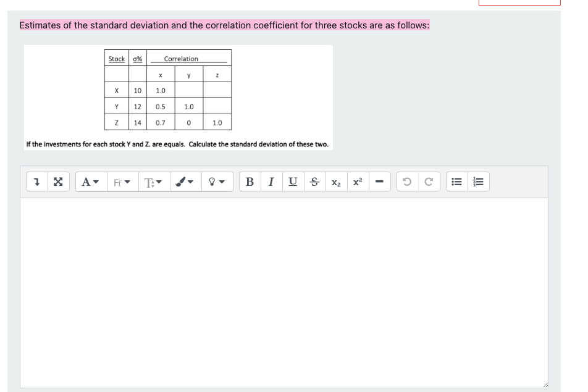The height and width of the screenshot is (392, 588).
Task: Insert a horizontal rule
Action: pyautogui.click(x=379, y=181)
